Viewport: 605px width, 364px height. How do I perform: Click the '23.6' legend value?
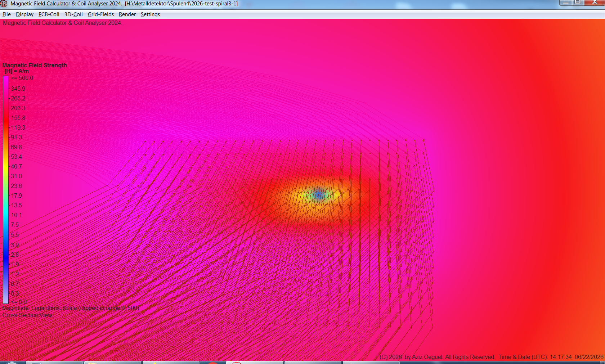(x=17, y=186)
